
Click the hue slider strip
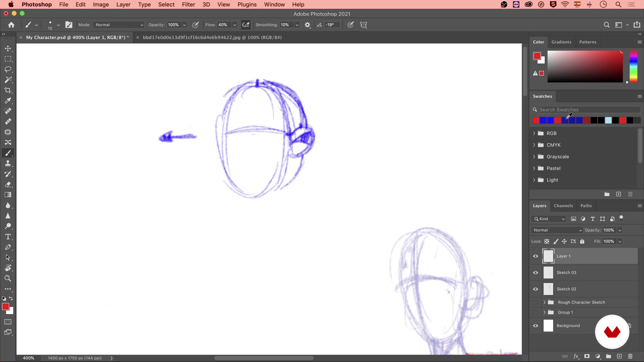click(x=633, y=67)
